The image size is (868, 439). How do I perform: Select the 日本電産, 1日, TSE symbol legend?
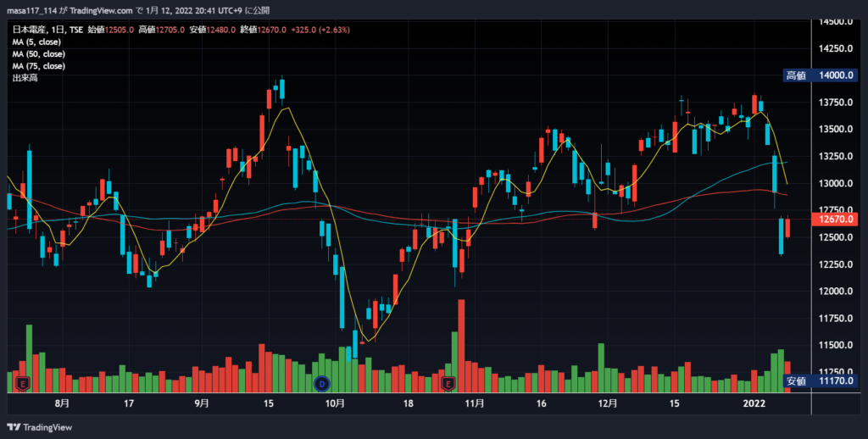tap(47, 30)
